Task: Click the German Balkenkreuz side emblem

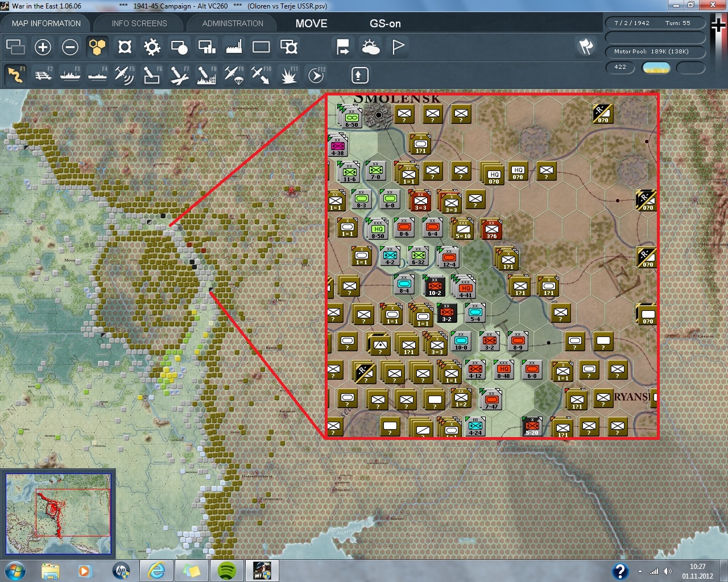Action: (718, 26)
